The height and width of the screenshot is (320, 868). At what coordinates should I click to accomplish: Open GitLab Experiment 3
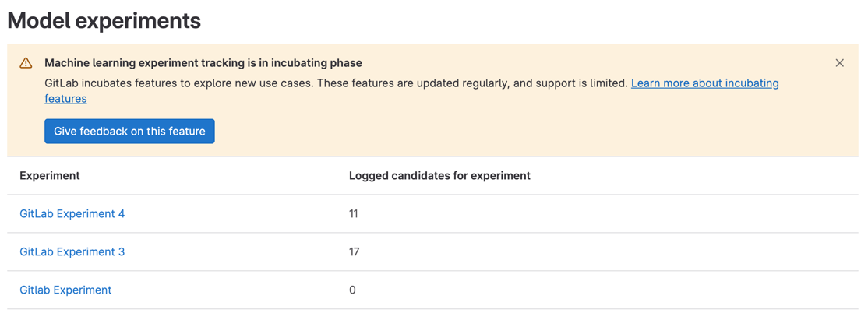point(72,252)
